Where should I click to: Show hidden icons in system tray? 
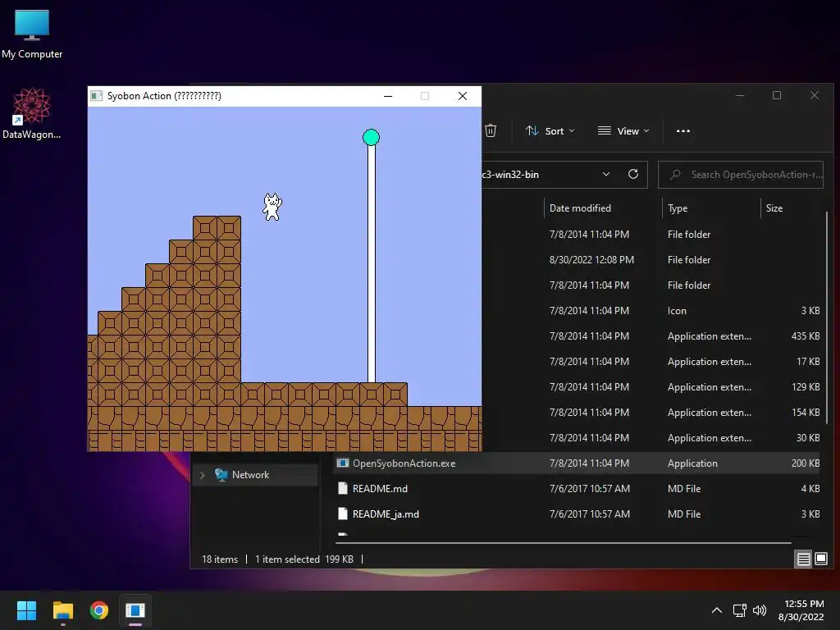pos(716,610)
